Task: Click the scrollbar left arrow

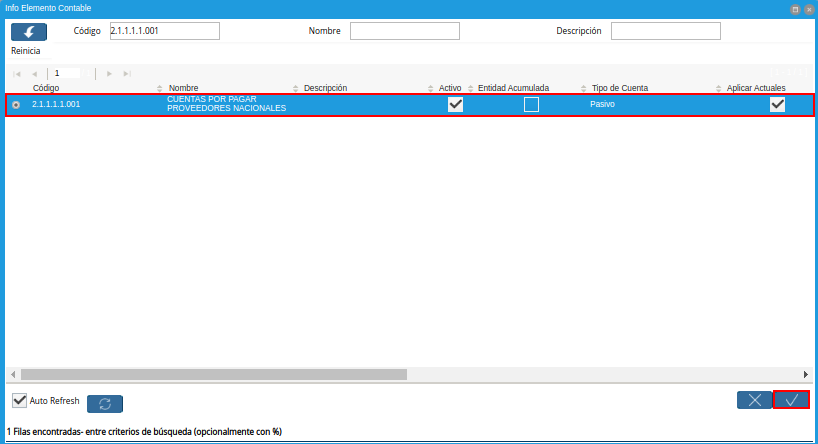Action: [13, 375]
